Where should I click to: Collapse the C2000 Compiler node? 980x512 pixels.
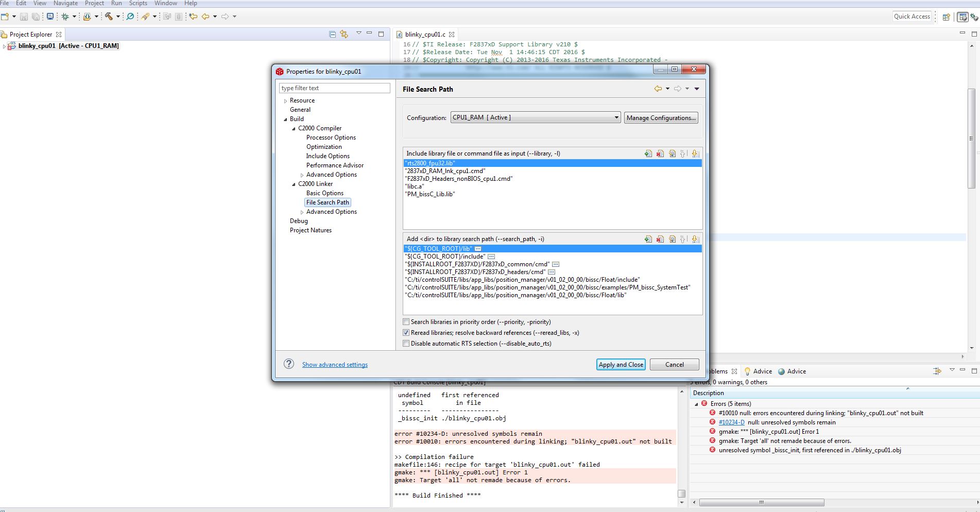click(294, 129)
